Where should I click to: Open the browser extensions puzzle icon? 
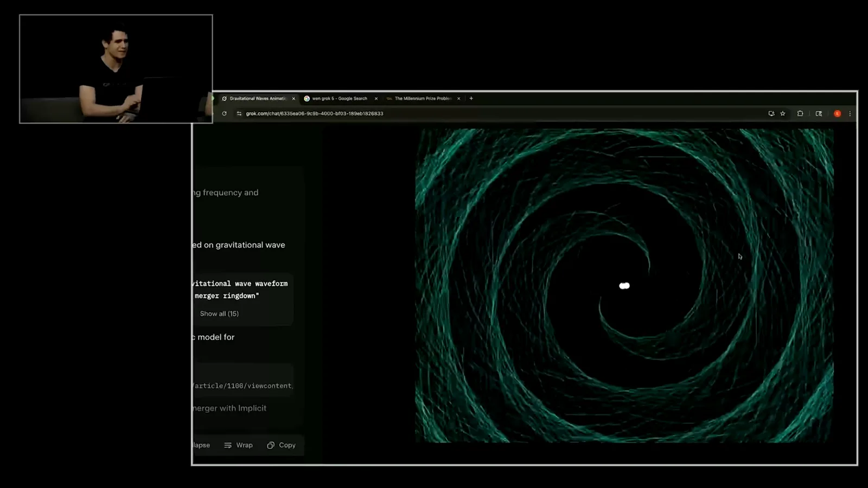(800, 113)
